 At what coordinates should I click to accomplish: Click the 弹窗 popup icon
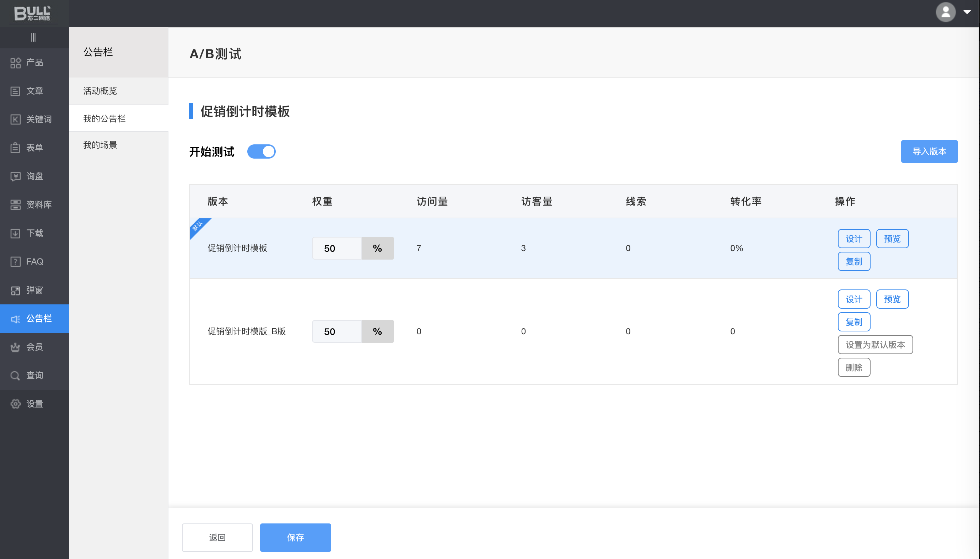[15, 291]
